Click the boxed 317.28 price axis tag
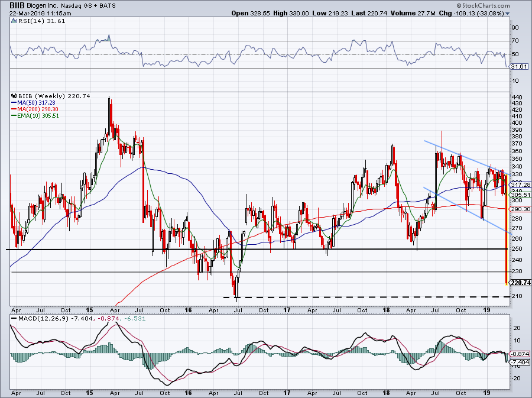The image size is (532, 398). point(520,185)
